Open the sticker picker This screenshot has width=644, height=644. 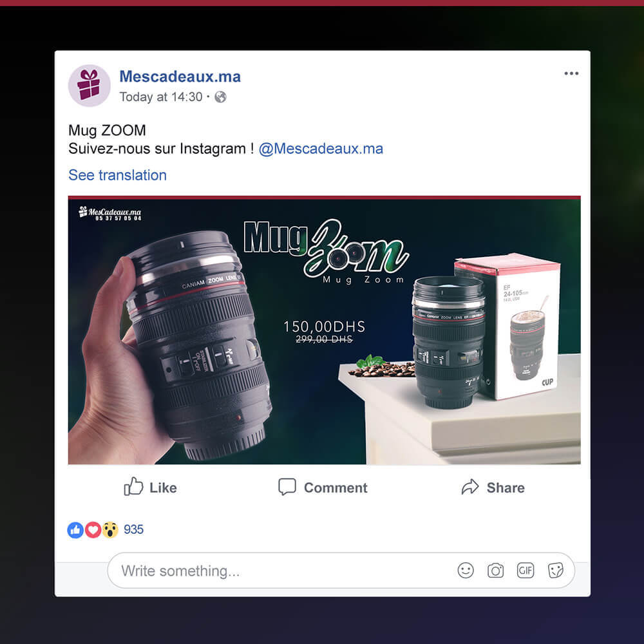click(554, 571)
